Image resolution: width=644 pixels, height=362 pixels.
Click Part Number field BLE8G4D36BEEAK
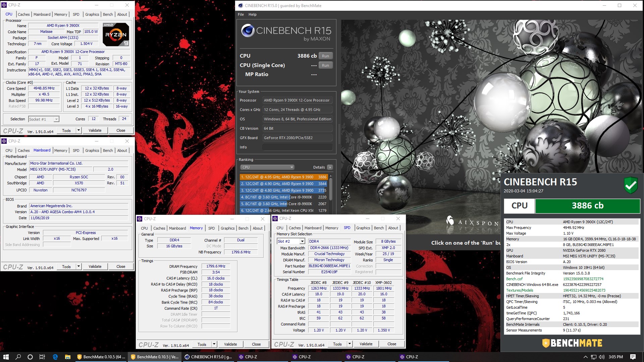click(329, 266)
